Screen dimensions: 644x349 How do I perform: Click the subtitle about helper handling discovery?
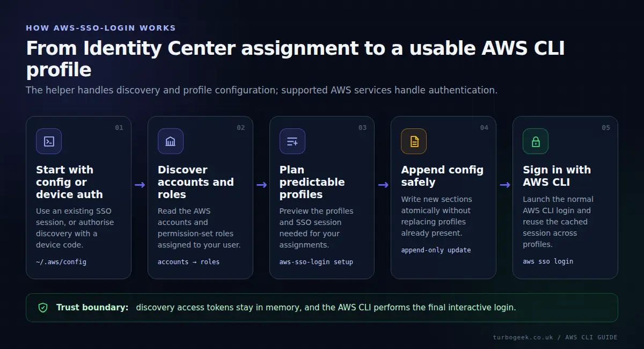pos(261,90)
